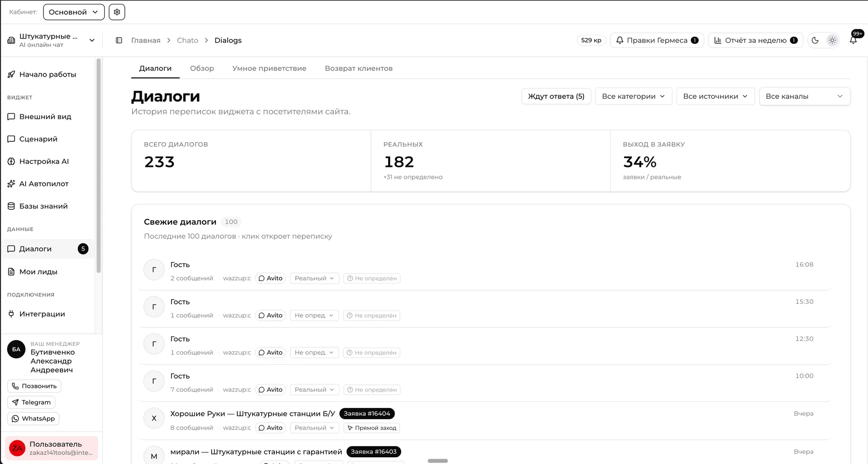Click the WhatsApp contact button
Screen dimensions: 868x464
pos(33,419)
